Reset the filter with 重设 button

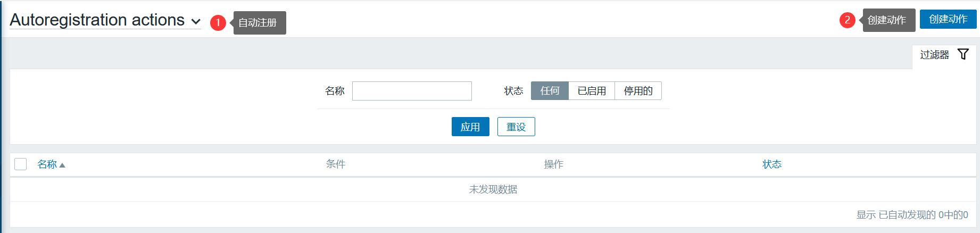(516, 127)
